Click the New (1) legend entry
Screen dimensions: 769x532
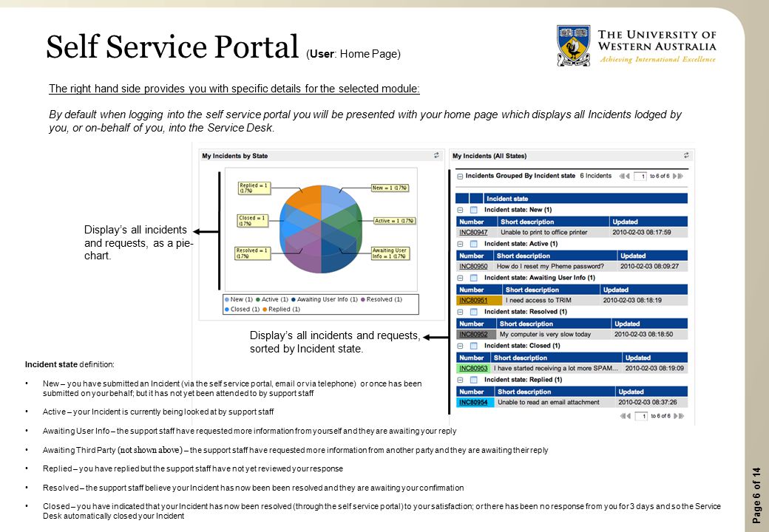[x=238, y=299]
